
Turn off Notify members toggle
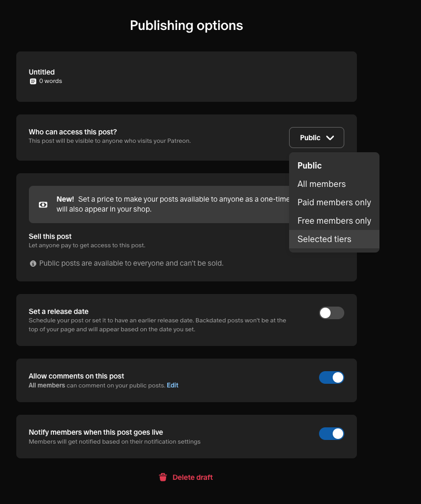click(x=331, y=434)
